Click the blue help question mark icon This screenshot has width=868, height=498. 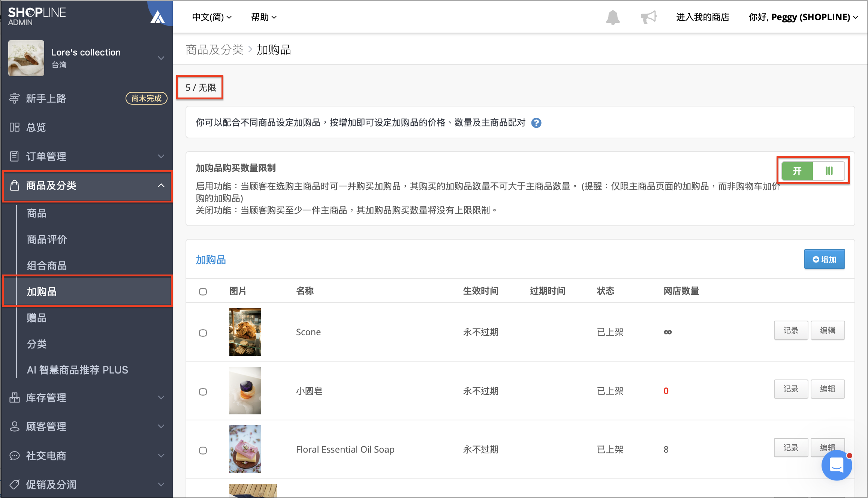point(536,123)
